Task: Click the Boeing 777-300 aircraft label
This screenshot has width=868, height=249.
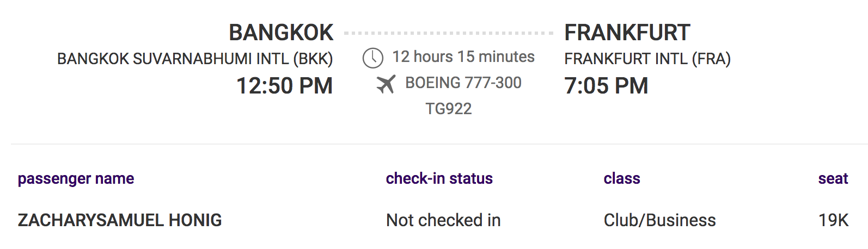Action: point(463,83)
